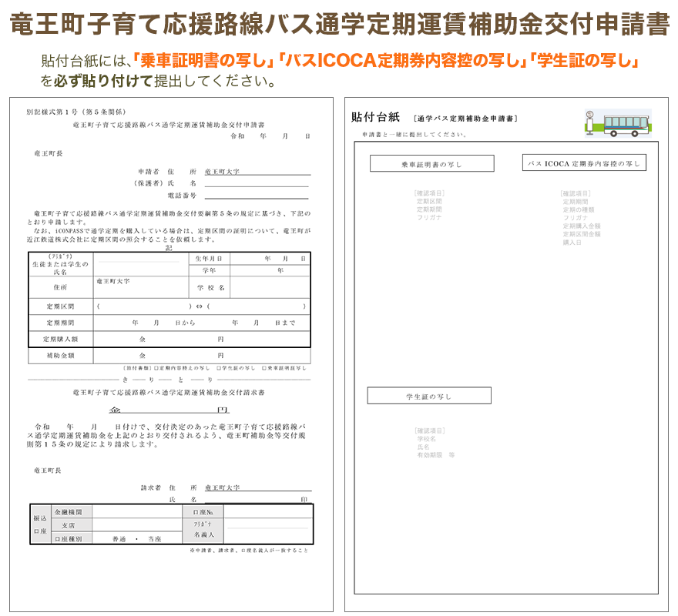This screenshot has height=616, width=678.
Task: Click the 学校名 value cell
Action: pyautogui.click(x=270, y=287)
